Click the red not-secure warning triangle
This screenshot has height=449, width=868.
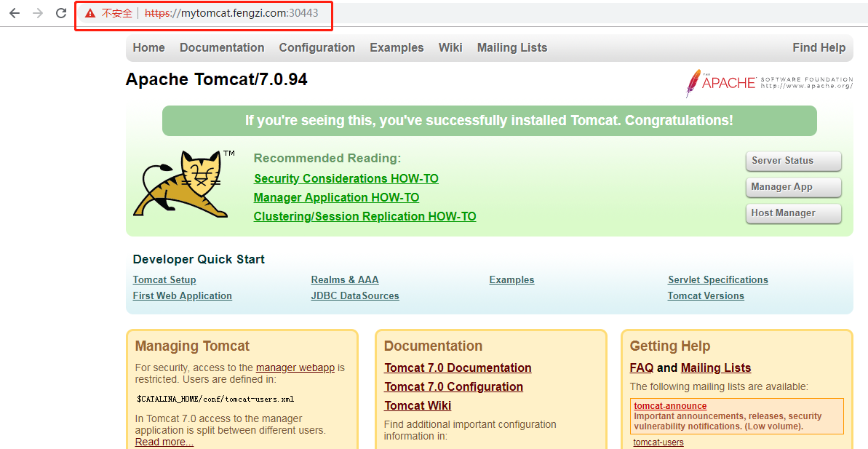(x=89, y=13)
